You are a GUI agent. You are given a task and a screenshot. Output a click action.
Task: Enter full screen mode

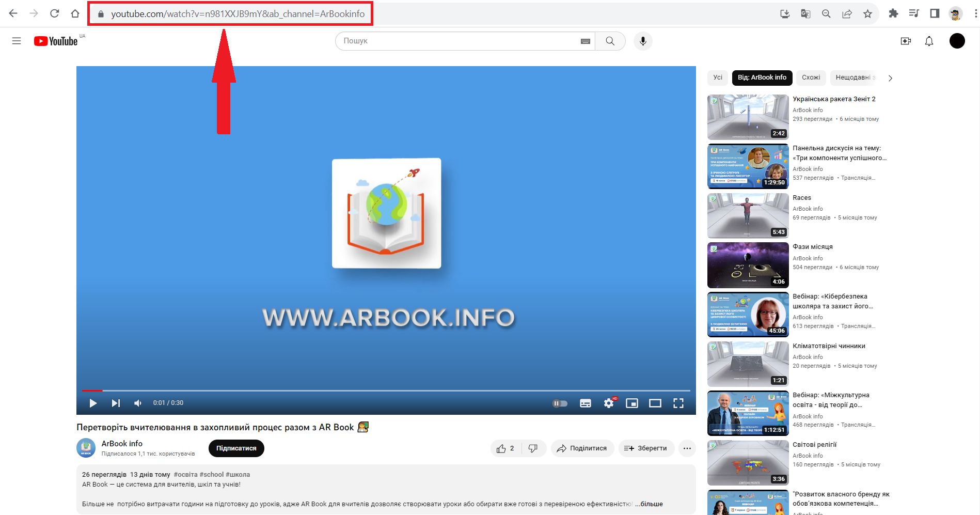tap(678, 403)
